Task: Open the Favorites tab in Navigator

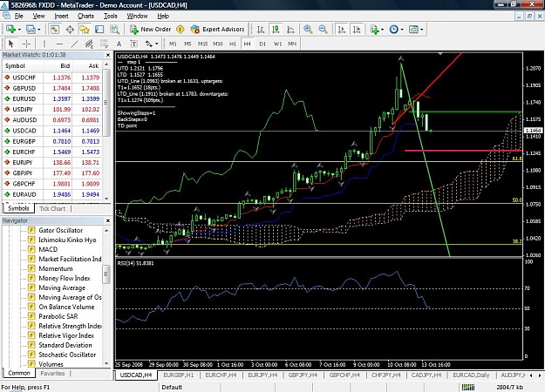Action: coord(52,374)
